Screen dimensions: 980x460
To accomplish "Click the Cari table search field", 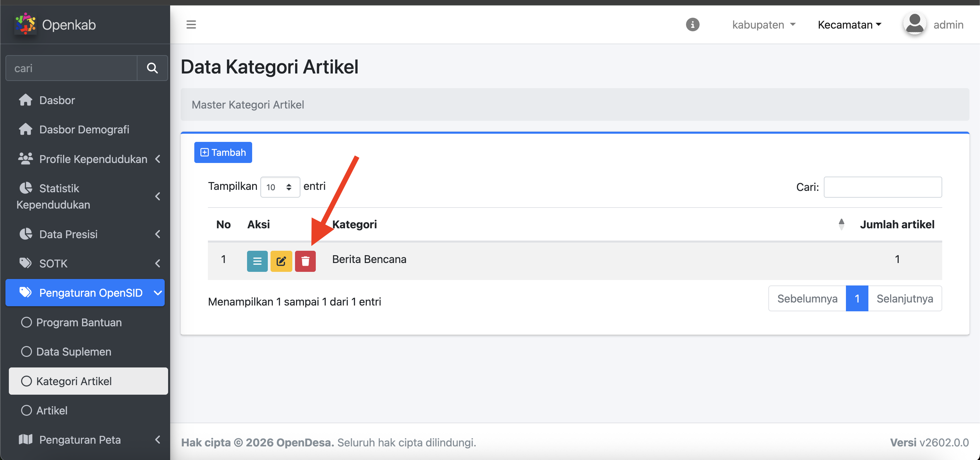I will point(882,187).
